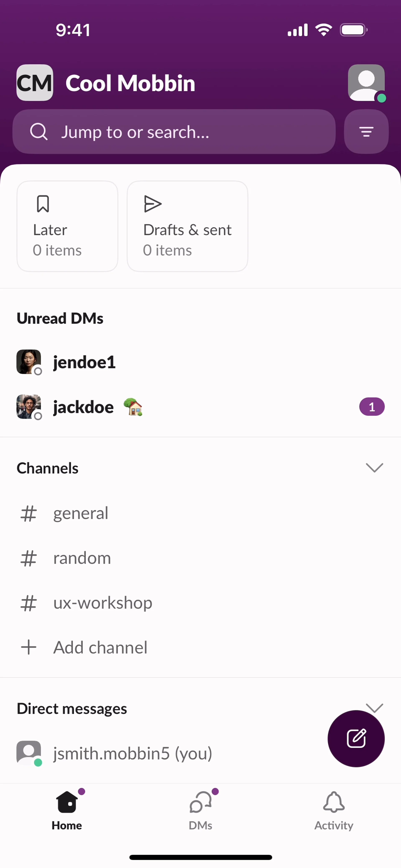Open the Drafts & sent card

[x=188, y=226]
